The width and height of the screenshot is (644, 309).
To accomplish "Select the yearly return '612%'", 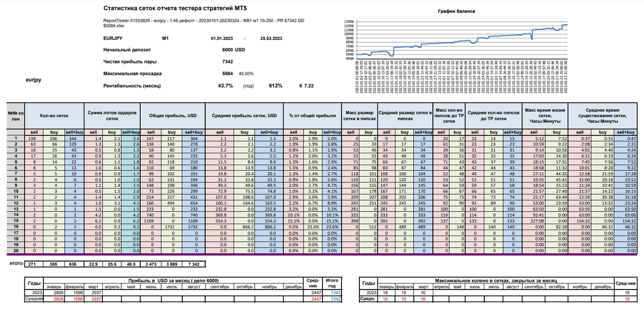I will pyautogui.click(x=276, y=86).
